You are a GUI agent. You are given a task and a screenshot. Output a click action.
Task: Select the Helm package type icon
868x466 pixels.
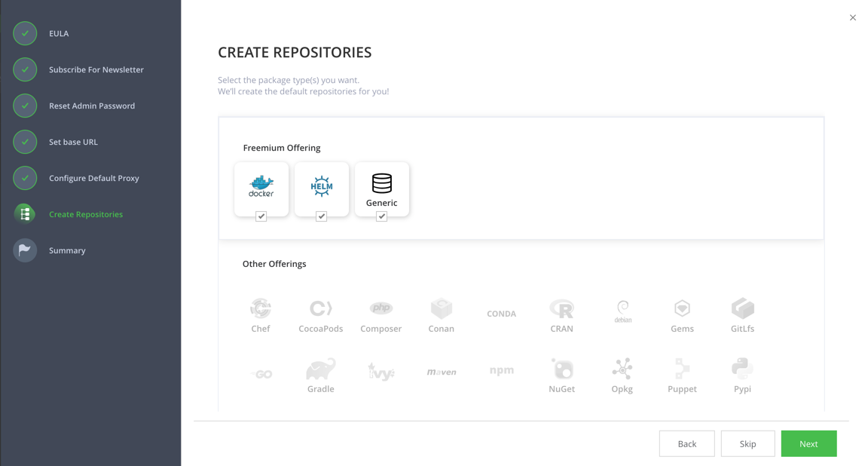pos(322,185)
